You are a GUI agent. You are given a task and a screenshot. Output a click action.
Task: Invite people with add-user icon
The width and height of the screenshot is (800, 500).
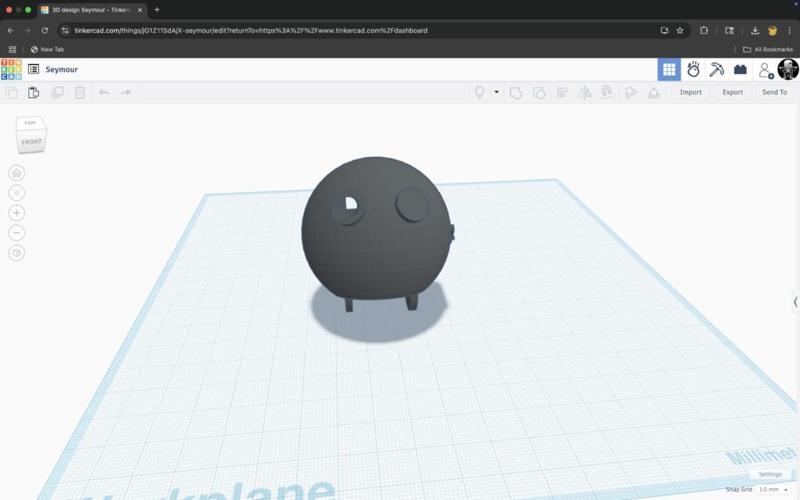click(765, 70)
